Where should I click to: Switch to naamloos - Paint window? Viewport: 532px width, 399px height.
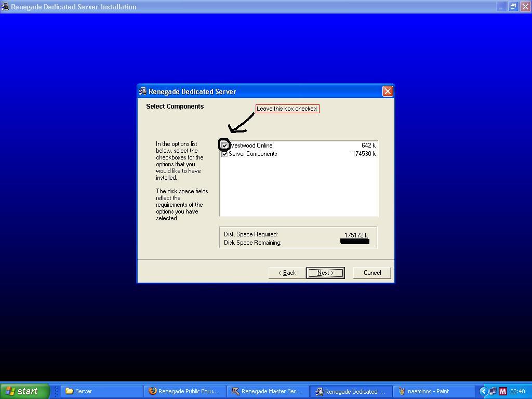(x=434, y=391)
